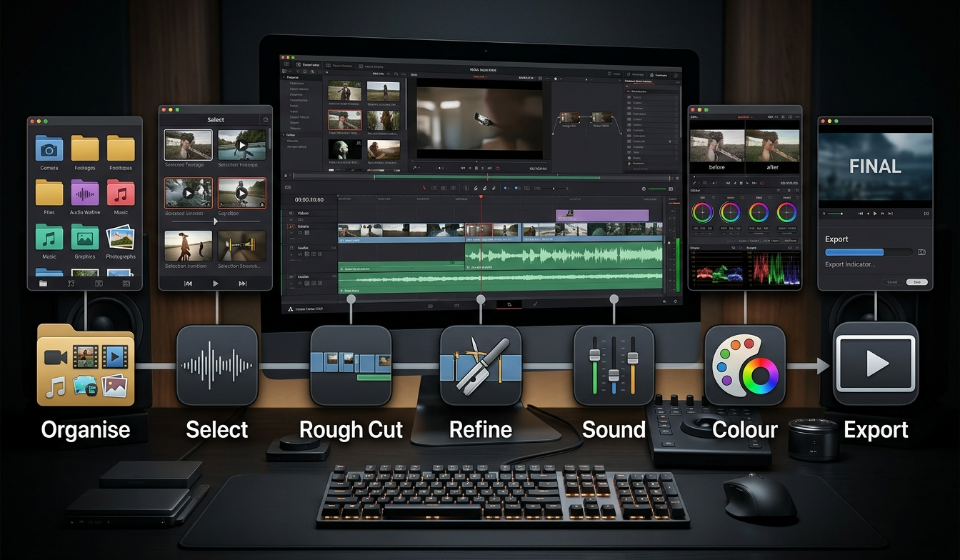This screenshot has height=560, width=960.
Task: Skip to previous clip in Select window
Action: pyautogui.click(x=188, y=284)
